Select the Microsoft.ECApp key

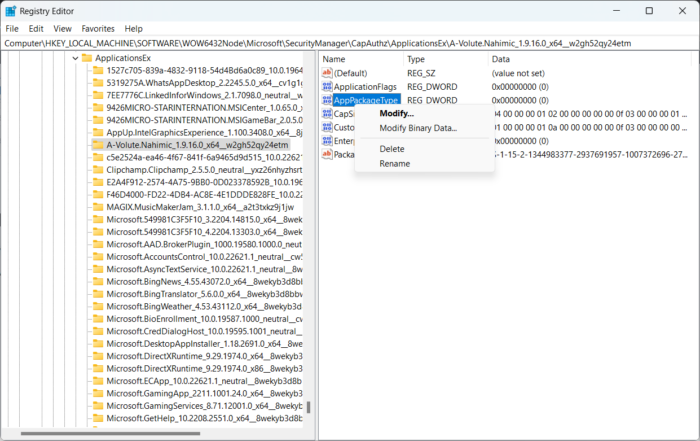tap(204, 381)
